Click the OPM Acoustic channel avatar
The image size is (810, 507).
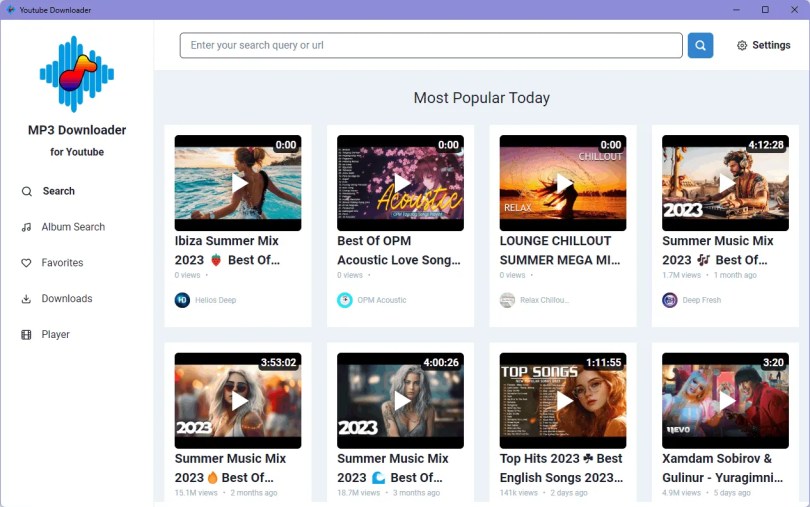coord(345,300)
